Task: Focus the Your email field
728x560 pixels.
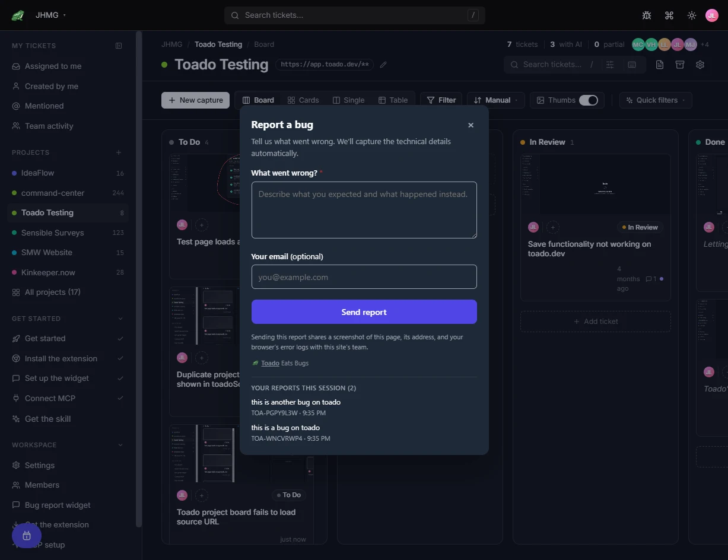Action: pos(364,277)
